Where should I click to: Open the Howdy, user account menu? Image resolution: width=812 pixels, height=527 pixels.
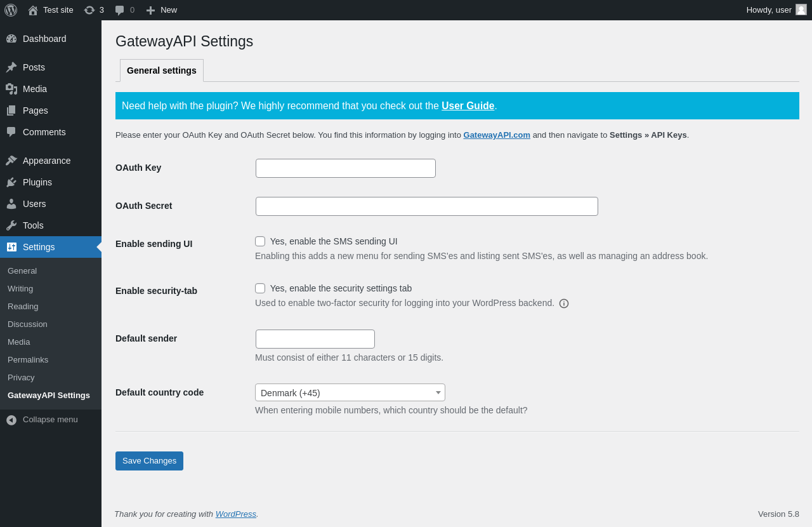[x=769, y=10]
